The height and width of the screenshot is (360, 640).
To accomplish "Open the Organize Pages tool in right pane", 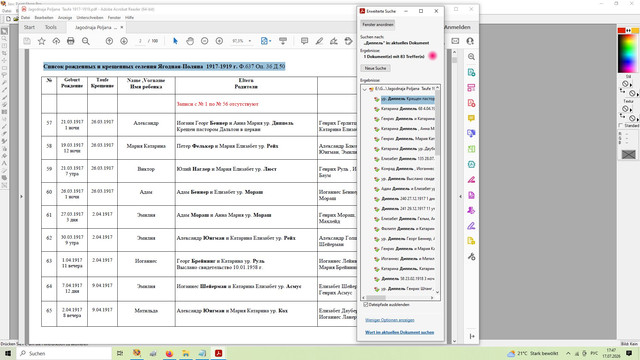I will pos(471,149).
